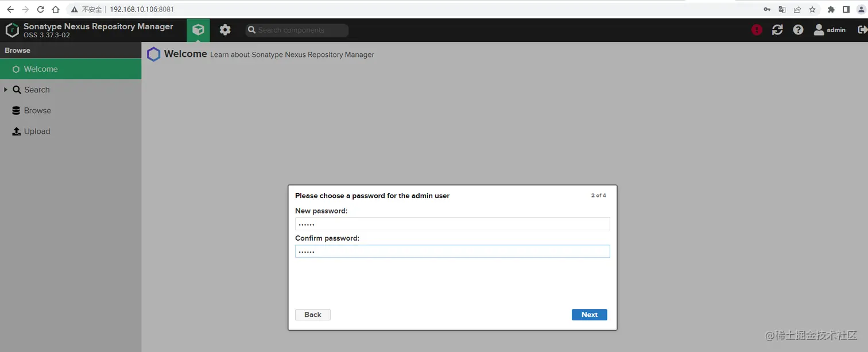Click the browser back arrow
Screen dimensions: 868x352
point(10,9)
